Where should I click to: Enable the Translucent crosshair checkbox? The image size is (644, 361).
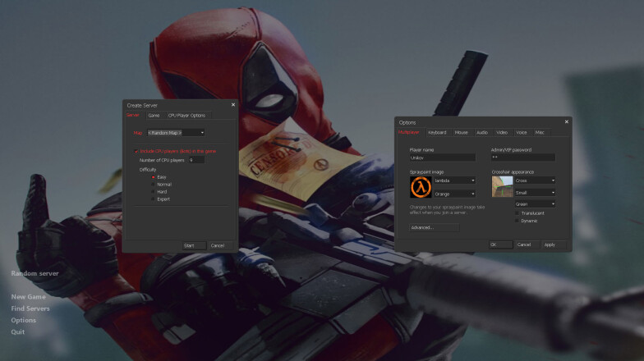[x=517, y=213]
